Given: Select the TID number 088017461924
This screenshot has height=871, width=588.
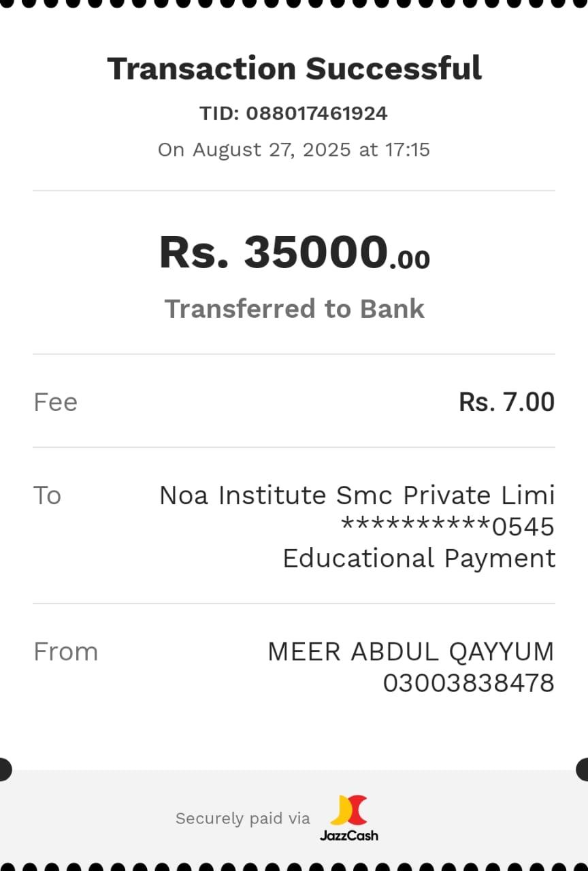Looking at the screenshot, I should (316, 113).
